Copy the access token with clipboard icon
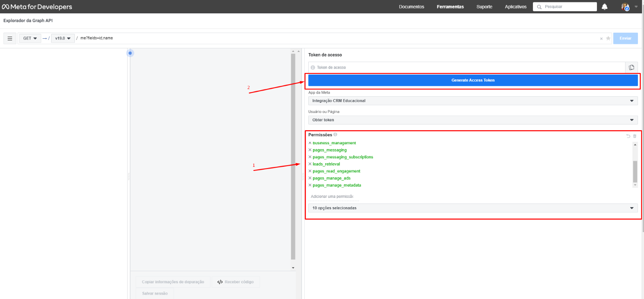The image size is (644, 299). coord(632,67)
